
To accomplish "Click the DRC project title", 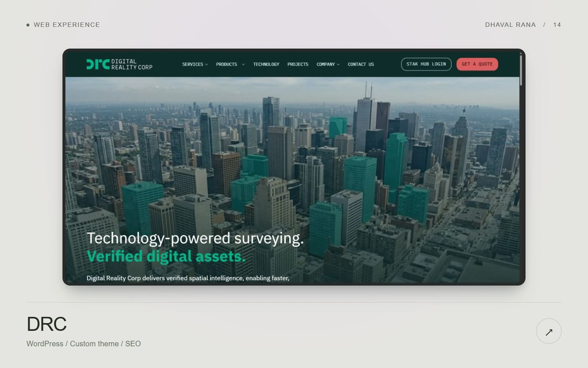I will (47, 324).
